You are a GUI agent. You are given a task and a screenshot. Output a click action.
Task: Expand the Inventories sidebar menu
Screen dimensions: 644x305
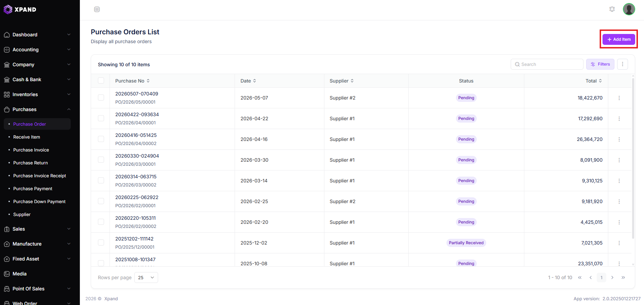(x=37, y=94)
